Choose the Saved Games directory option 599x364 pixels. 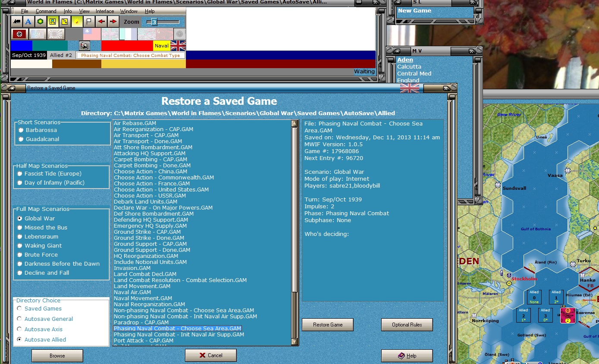[20, 309]
